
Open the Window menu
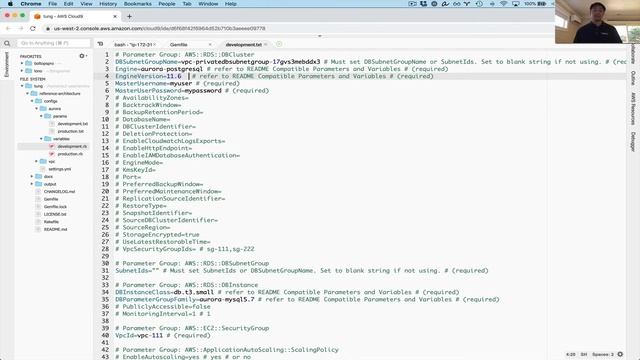point(208,4)
